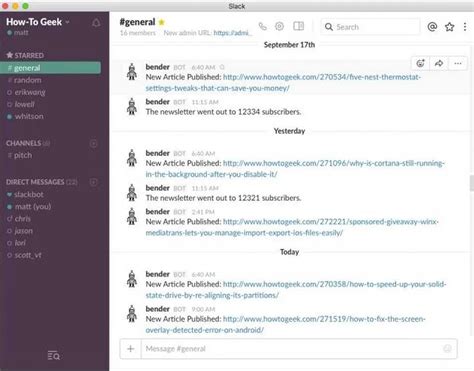Image resolution: width=474 pixels, height=371 pixels.
Task: Toggle the channel details pane icon
Action: click(x=298, y=26)
